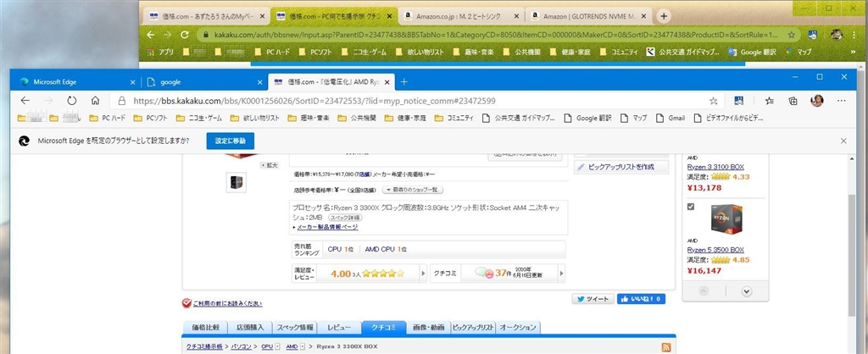This screenshot has height=354, width=868.
Task: Open a new tab in Chrome window
Action: click(664, 16)
